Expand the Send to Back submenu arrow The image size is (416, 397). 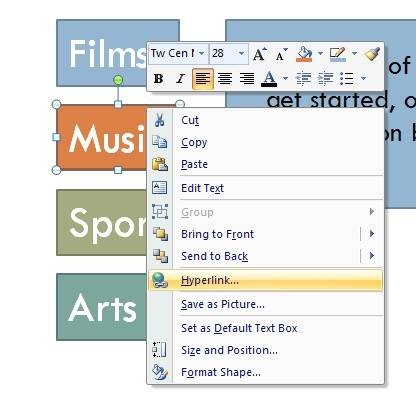pos(372,256)
